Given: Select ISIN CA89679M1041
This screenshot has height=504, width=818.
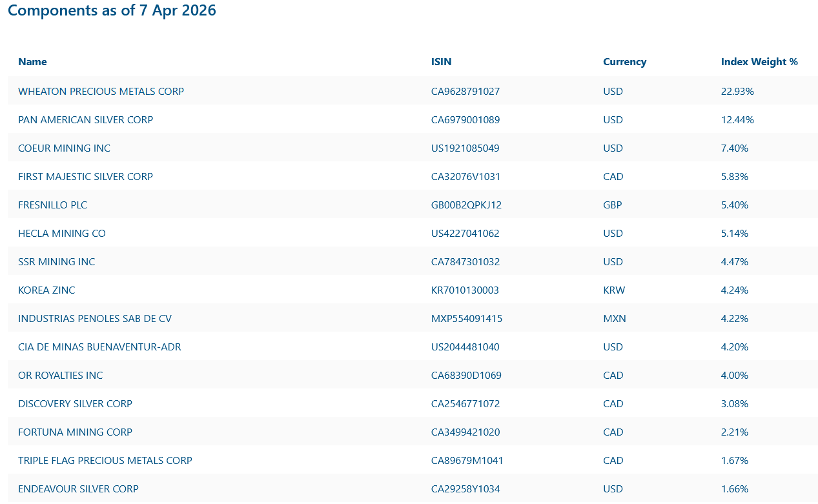Looking at the screenshot, I should 467,461.
